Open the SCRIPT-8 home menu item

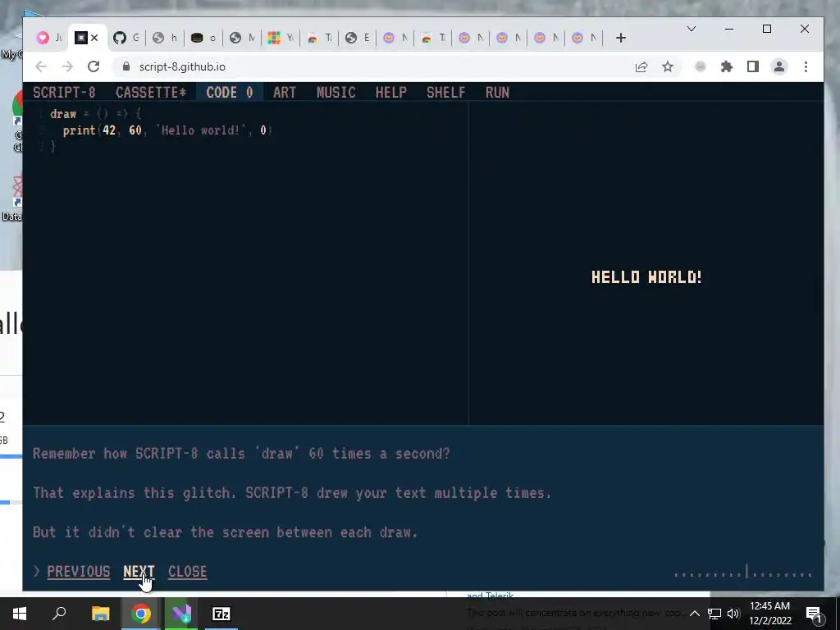(x=64, y=92)
